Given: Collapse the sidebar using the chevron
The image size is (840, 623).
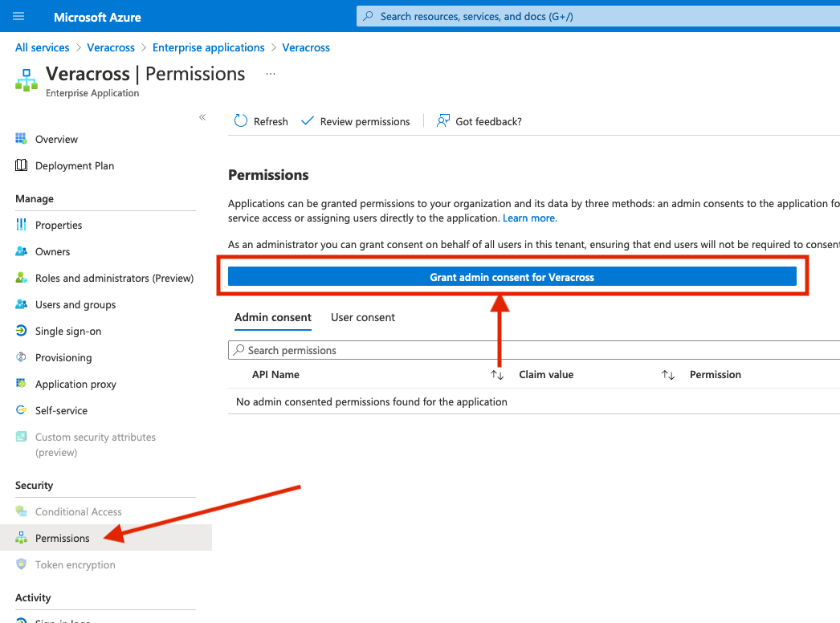Looking at the screenshot, I should [202, 117].
